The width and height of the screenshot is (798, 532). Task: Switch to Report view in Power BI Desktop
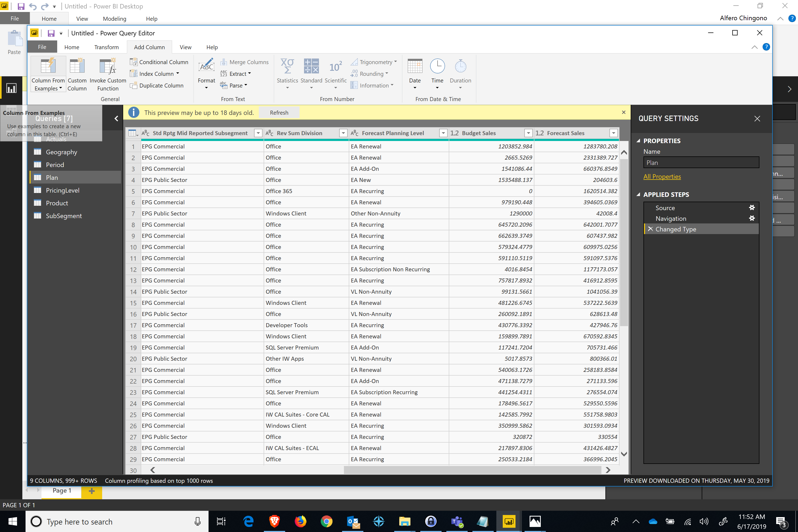click(x=11, y=88)
